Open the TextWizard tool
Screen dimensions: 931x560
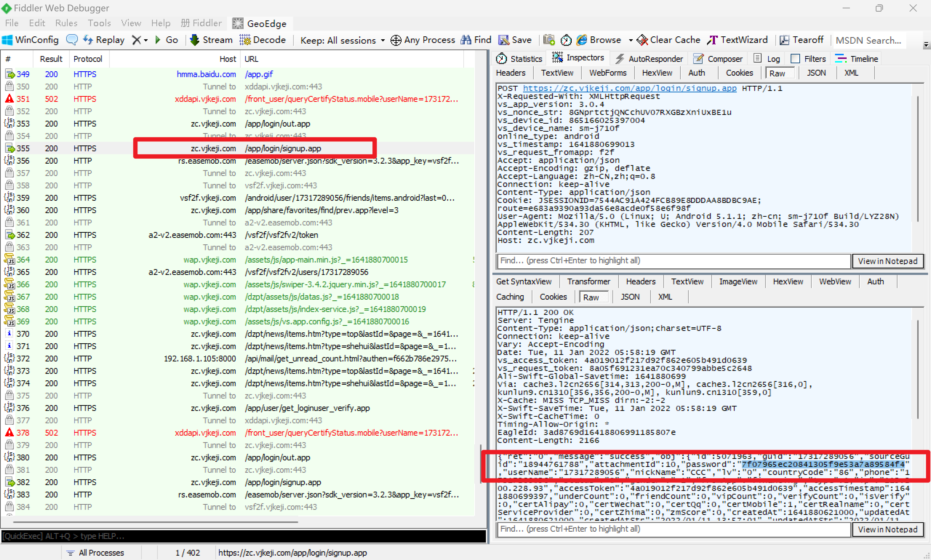coord(738,40)
